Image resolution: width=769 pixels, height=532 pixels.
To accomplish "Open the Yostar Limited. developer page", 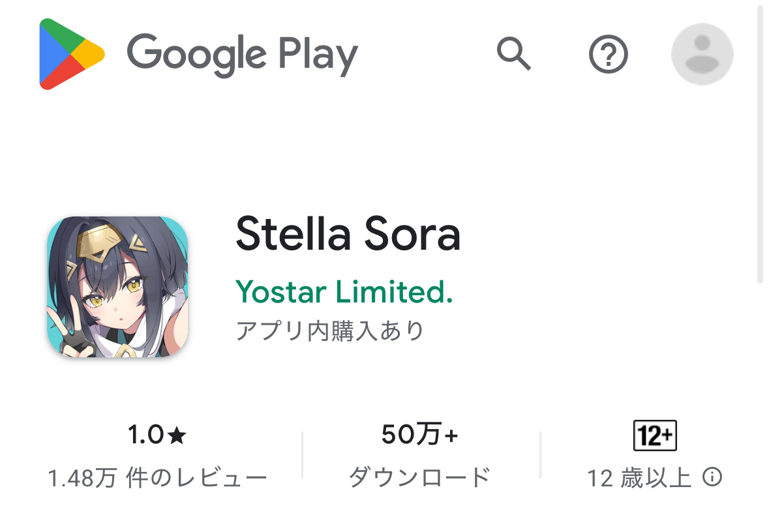I will click(x=344, y=291).
